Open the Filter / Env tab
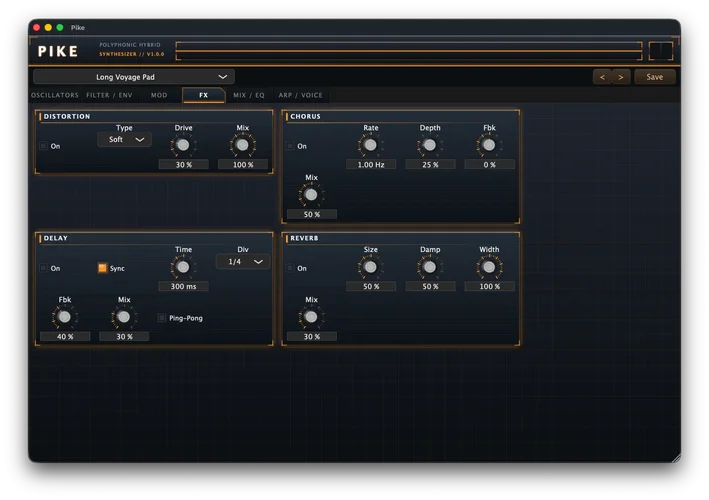Viewport: 709px width, 500px height. (x=109, y=95)
